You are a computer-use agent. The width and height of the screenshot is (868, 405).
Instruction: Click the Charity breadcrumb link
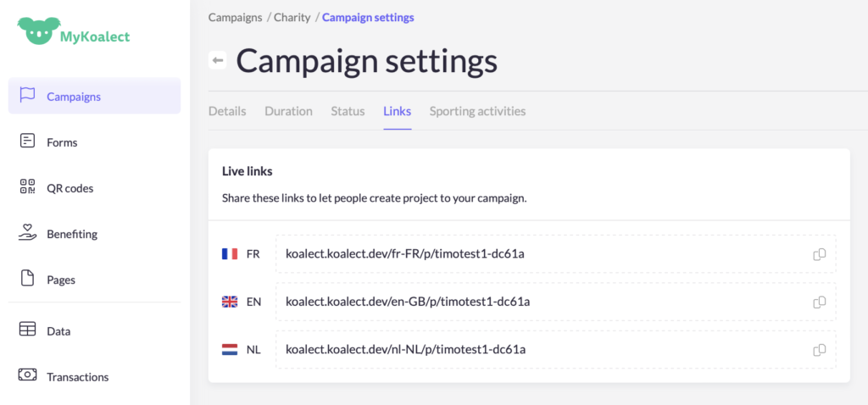pos(292,17)
